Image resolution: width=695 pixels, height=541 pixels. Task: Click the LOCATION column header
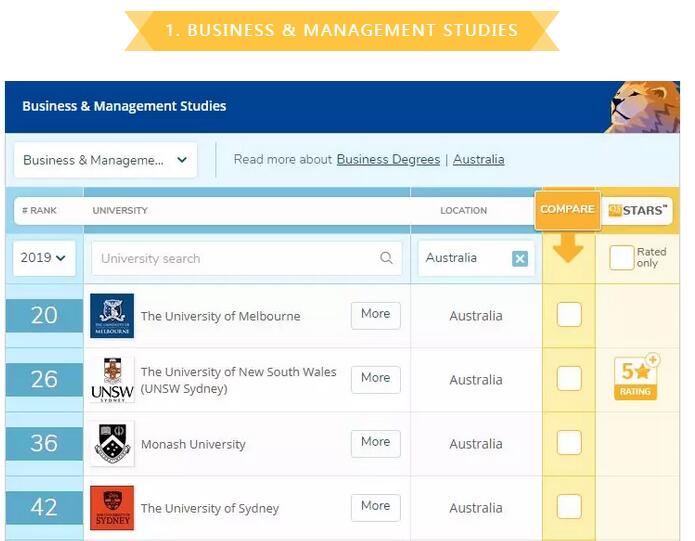(x=463, y=210)
